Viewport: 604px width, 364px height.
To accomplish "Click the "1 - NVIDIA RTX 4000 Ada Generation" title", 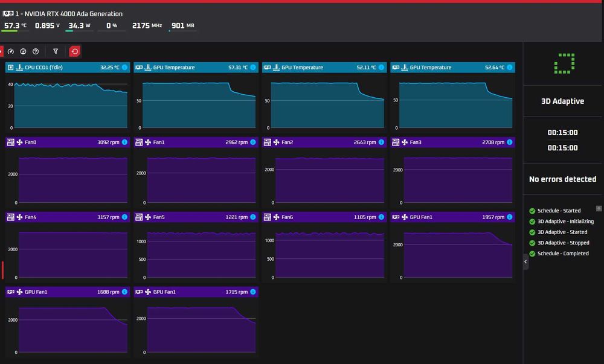I will [69, 14].
